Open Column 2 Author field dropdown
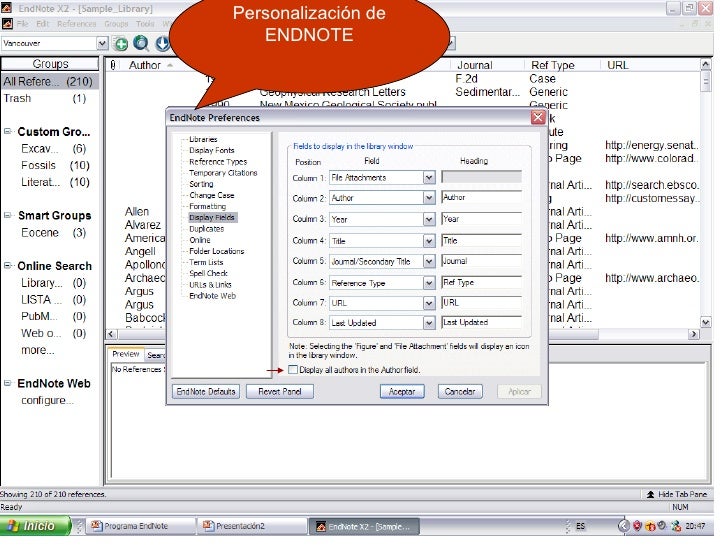 [x=429, y=198]
